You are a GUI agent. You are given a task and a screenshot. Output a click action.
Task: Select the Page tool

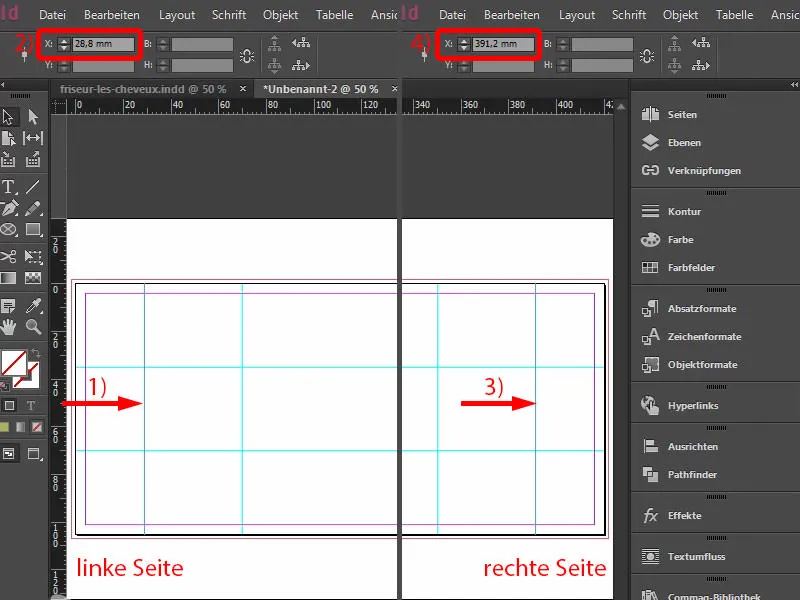(x=8, y=138)
